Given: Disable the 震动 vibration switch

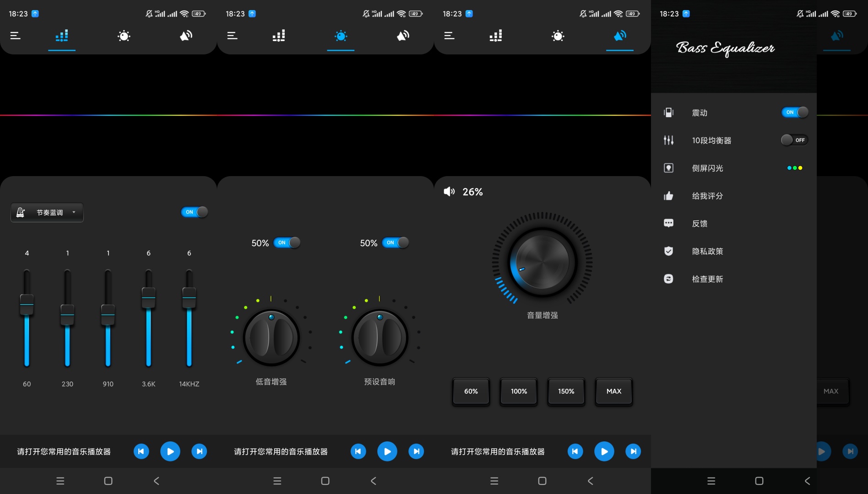Looking at the screenshot, I should (x=795, y=113).
